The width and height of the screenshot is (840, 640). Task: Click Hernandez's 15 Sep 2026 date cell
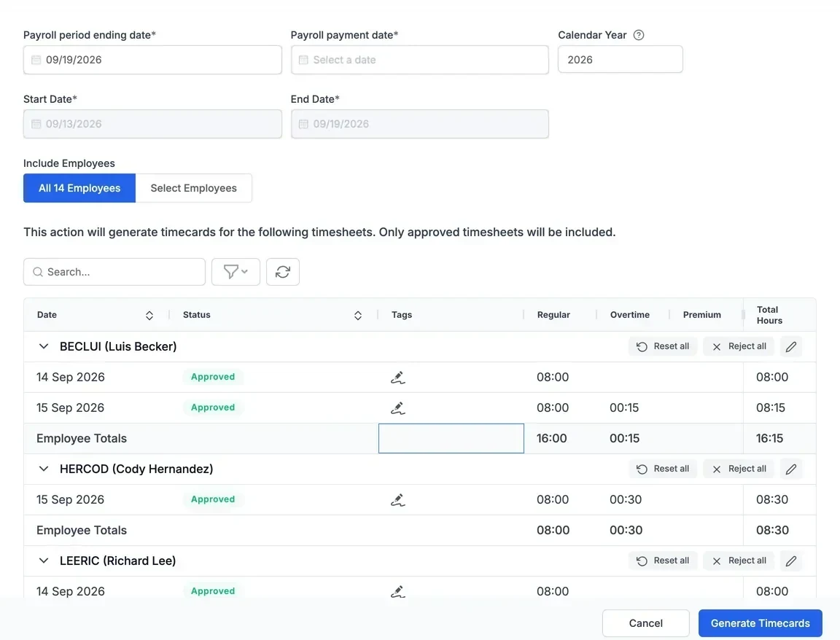pyautogui.click(x=70, y=499)
